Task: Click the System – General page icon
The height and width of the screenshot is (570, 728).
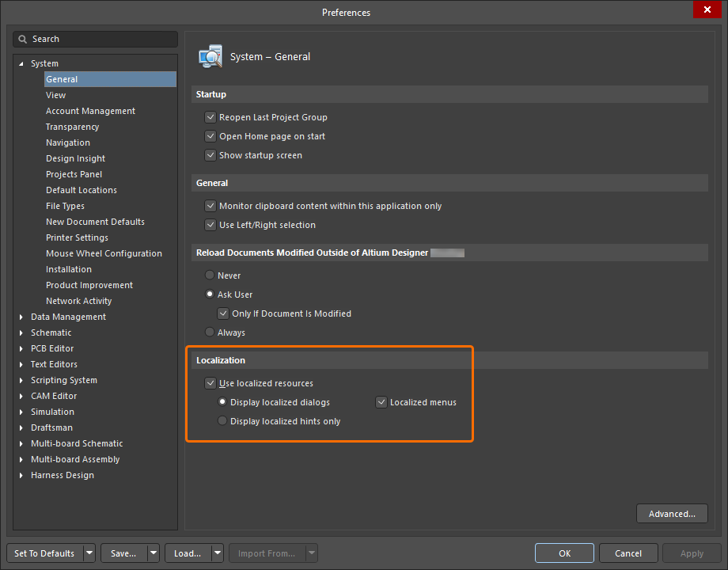Action: coord(210,57)
